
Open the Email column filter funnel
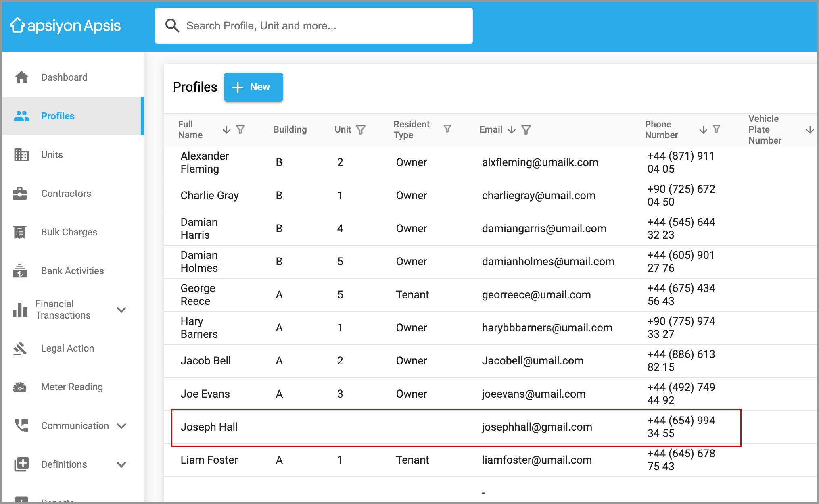526,129
